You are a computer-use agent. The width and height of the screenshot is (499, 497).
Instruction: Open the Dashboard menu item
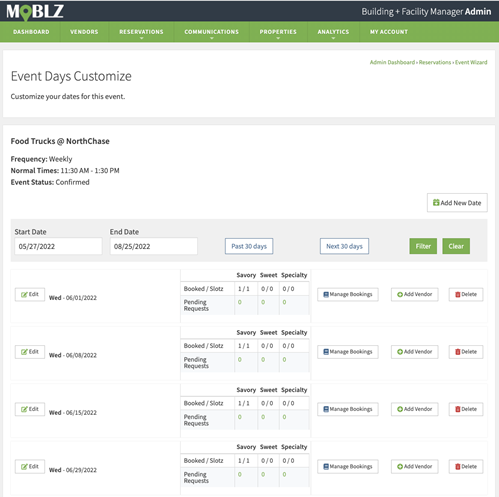tap(31, 32)
